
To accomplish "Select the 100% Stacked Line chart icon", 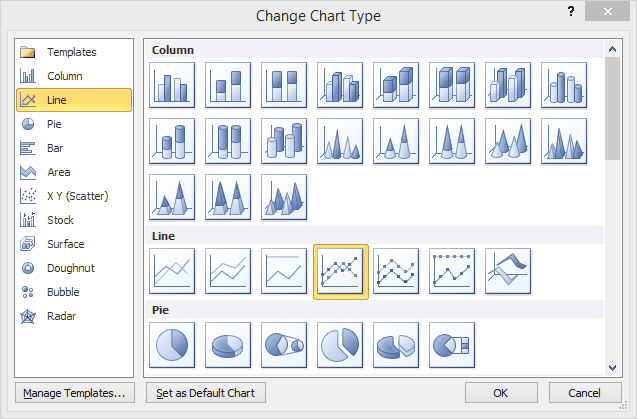I will [285, 271].
